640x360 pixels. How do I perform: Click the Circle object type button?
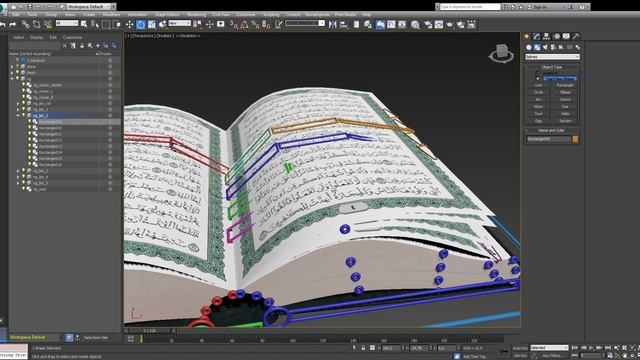click(538, 92)
